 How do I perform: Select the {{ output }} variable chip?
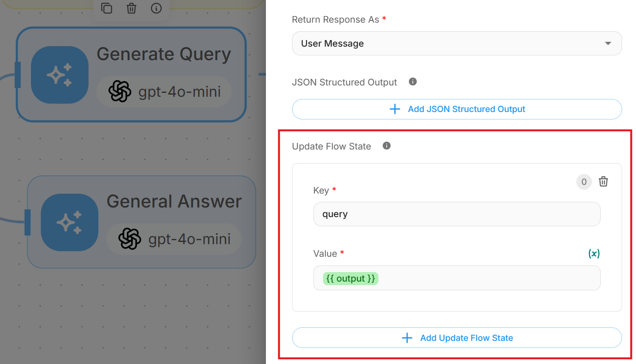[x=350, y=279]
